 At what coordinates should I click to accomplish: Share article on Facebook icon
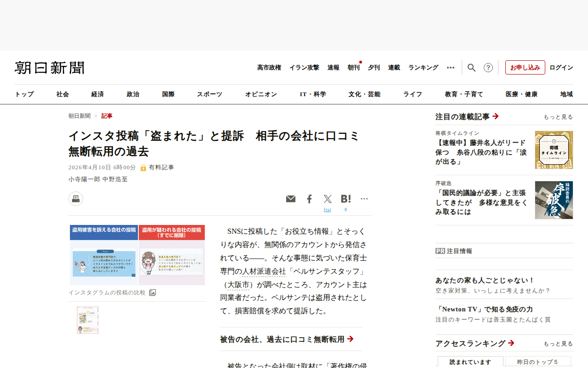click(x=309, y=199)
